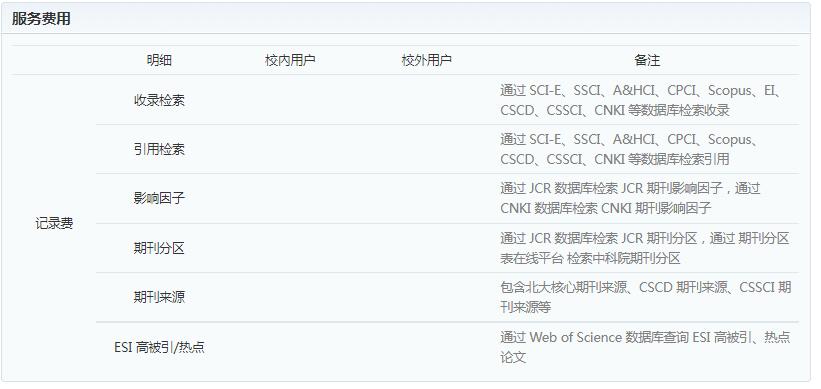Click the 引用检索 detail cell
This screenshot has width=821, height=389.
point(159,149)
